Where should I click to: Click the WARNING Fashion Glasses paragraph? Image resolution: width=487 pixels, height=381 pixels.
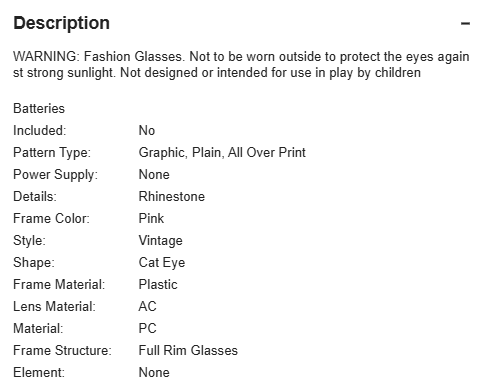coord(241,64)
